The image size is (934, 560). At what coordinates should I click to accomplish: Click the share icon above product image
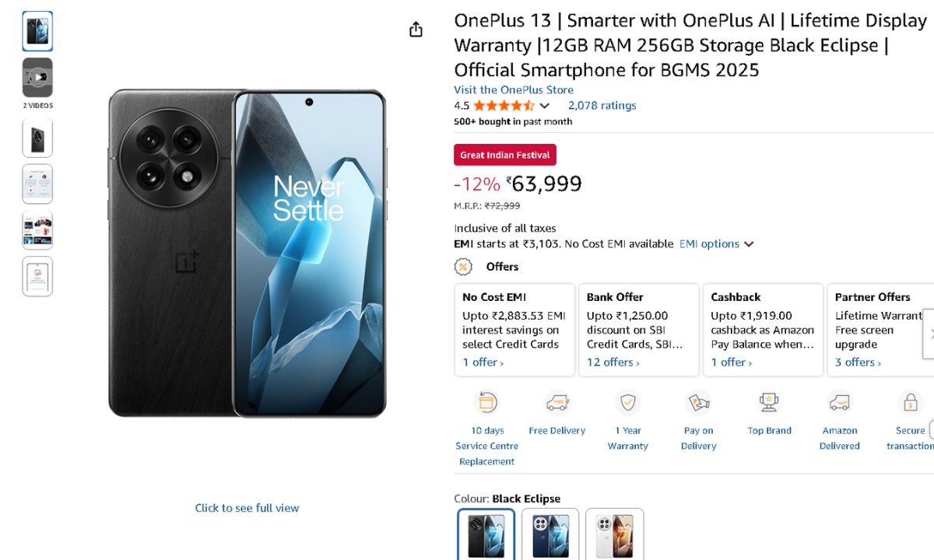click(416, 30)
